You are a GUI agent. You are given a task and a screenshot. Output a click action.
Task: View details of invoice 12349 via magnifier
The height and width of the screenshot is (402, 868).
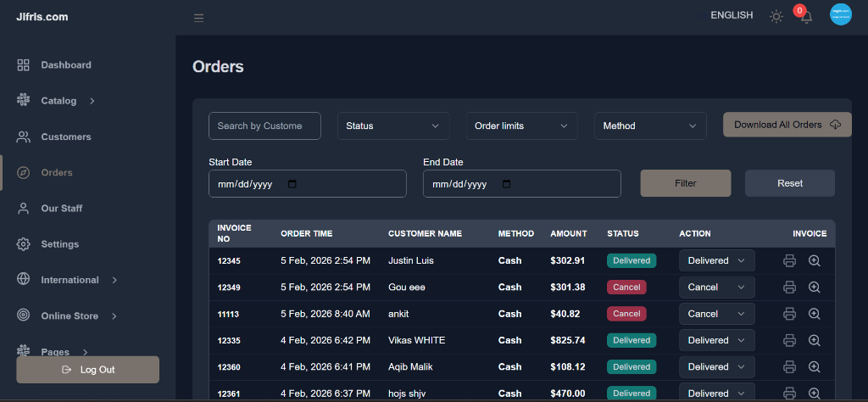click(815, 288)
